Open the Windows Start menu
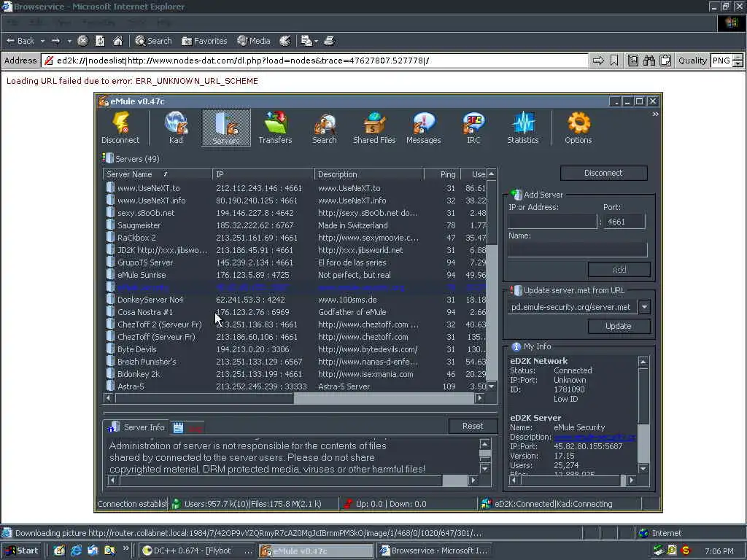The width and height of the screenshot is (747, 560). 22,551
